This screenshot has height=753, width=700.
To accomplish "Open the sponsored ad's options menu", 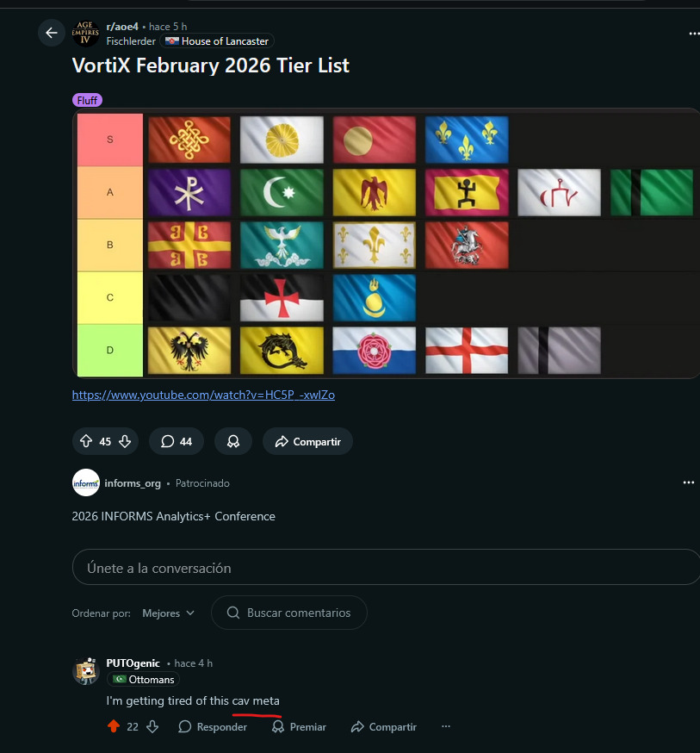I will [688, 483].
